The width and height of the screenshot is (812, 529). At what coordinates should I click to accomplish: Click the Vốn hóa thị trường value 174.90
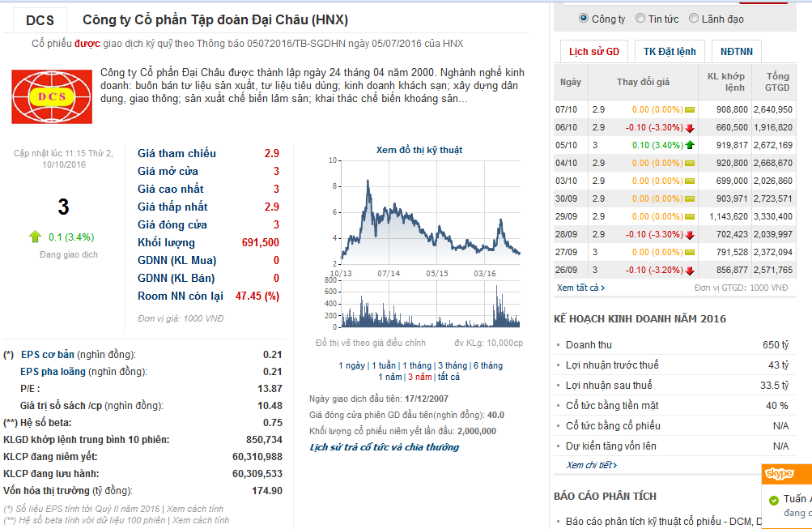point(267,491)
